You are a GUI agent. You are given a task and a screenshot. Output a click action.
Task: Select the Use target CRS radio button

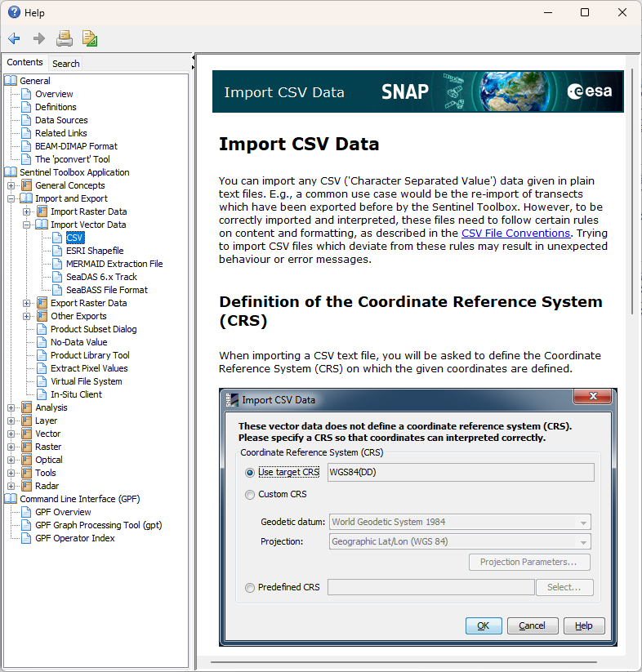point(250,473)
